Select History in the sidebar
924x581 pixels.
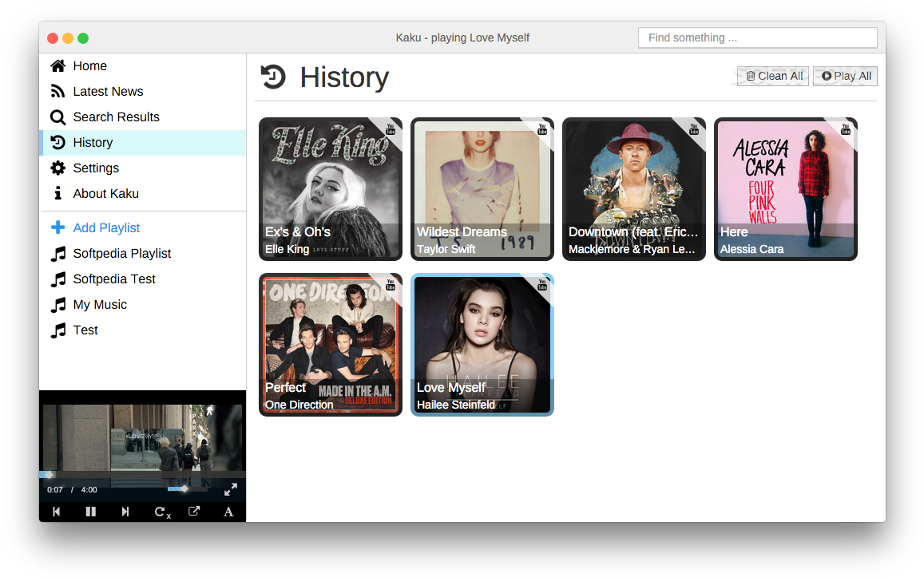(x=57, y=142)
